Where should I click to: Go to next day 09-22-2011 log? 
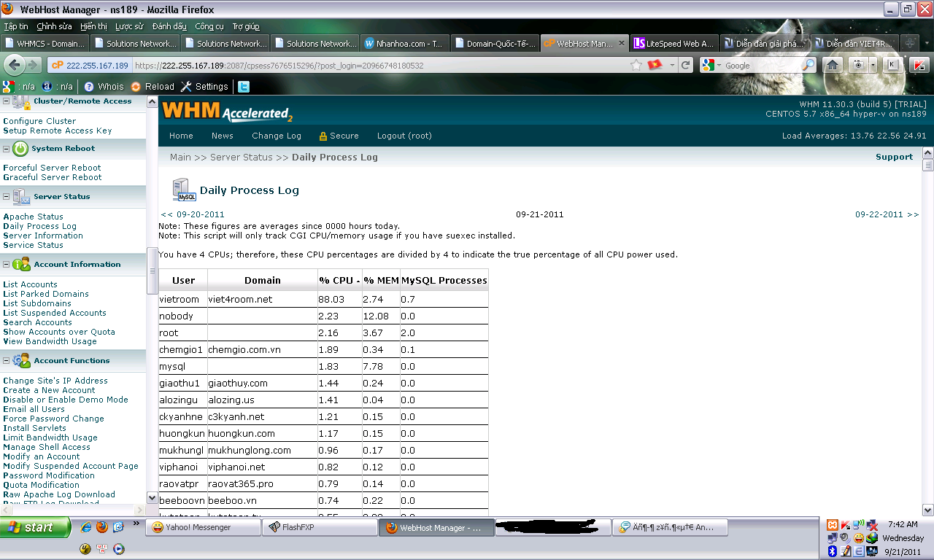pos(887,214)
